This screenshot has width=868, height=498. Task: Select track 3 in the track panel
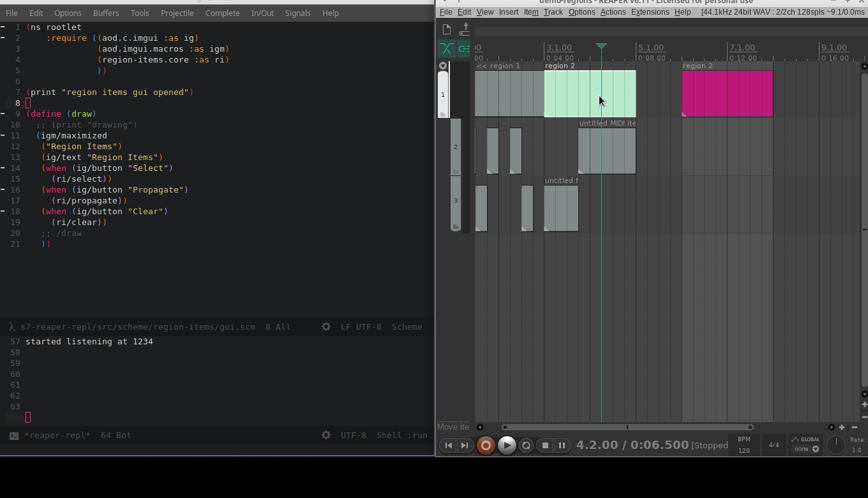pos(456,203)
